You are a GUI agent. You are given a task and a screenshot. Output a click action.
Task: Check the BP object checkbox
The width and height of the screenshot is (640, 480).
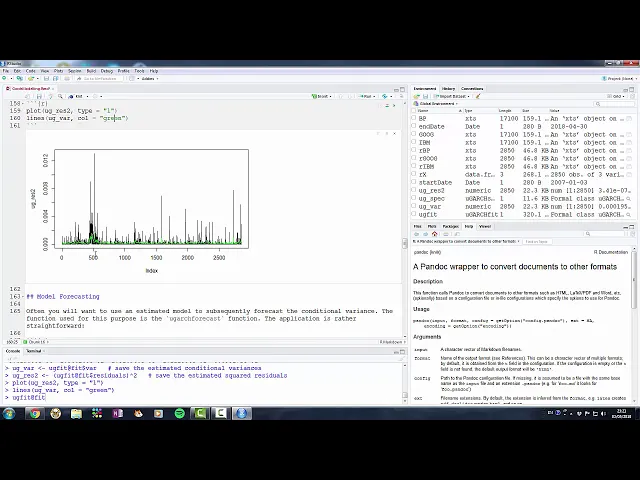[x=413, y=118]
